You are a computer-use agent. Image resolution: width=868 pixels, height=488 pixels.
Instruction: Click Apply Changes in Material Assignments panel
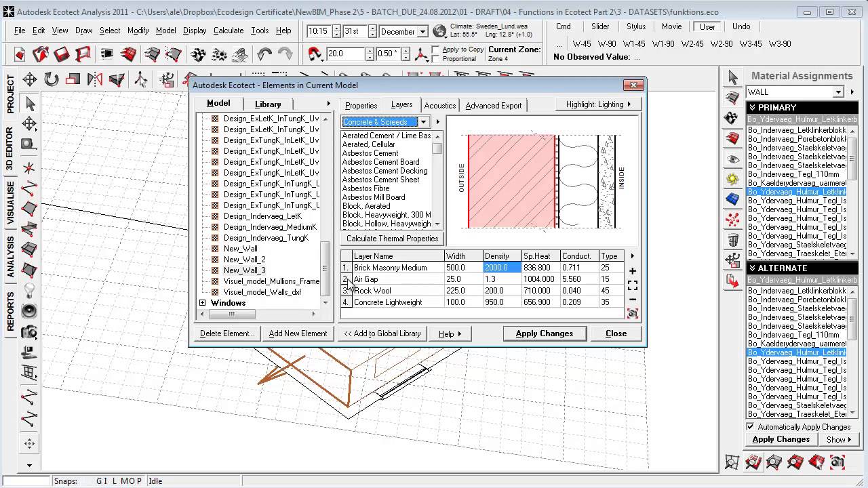(781, 439)
